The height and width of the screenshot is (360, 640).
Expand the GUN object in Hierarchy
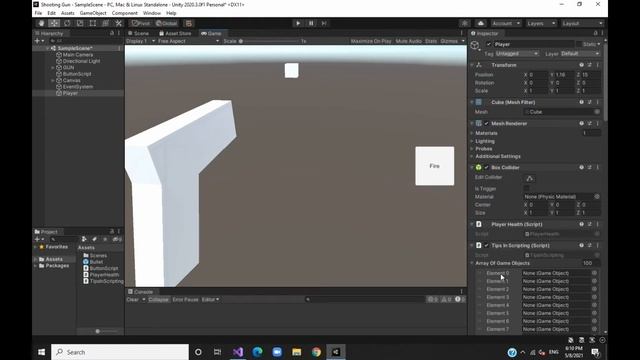pos(53,68)
